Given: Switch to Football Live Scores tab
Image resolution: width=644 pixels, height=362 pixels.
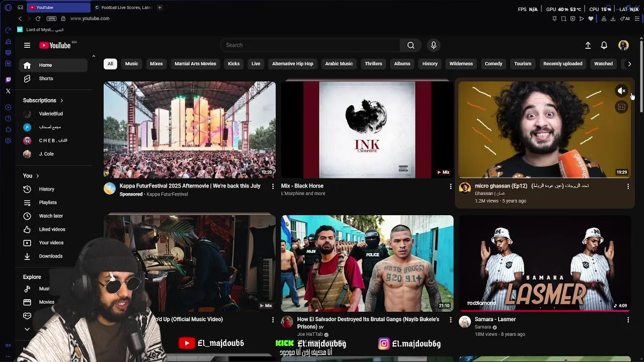Looking at the screenshot, I should coord(123,8).
